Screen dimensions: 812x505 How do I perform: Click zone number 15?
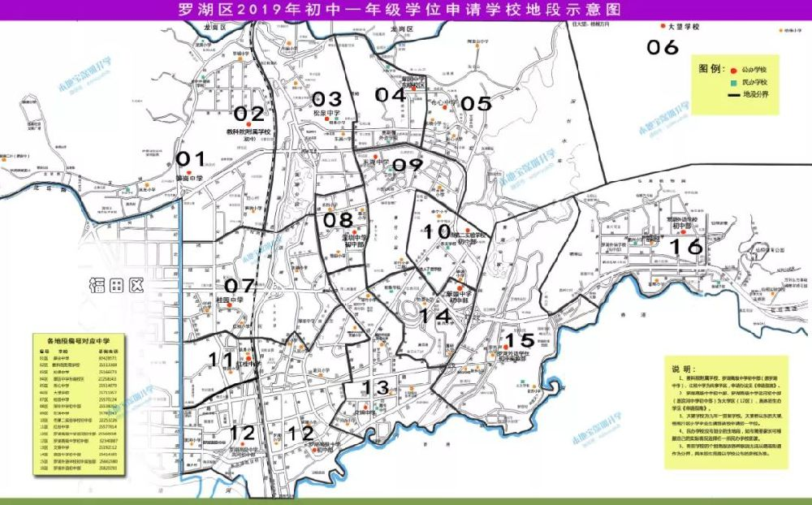point(520,340)
